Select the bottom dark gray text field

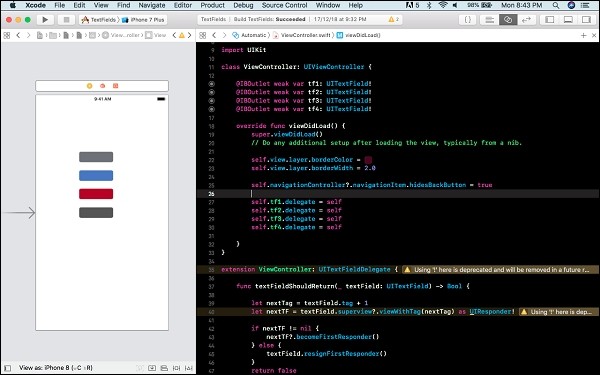(96, 212)
